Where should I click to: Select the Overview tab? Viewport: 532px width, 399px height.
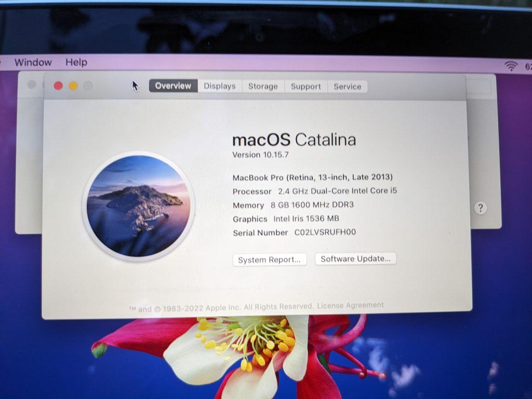point(173,86)
